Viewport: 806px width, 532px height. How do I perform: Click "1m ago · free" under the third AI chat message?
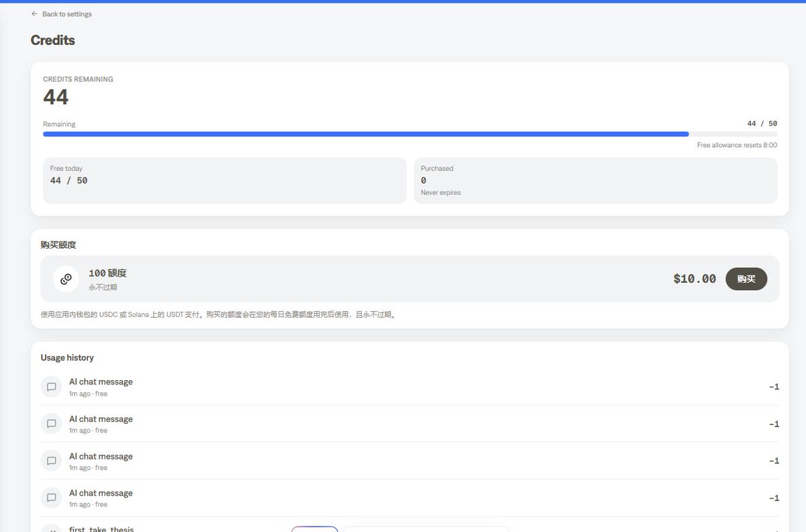[88, 468]
